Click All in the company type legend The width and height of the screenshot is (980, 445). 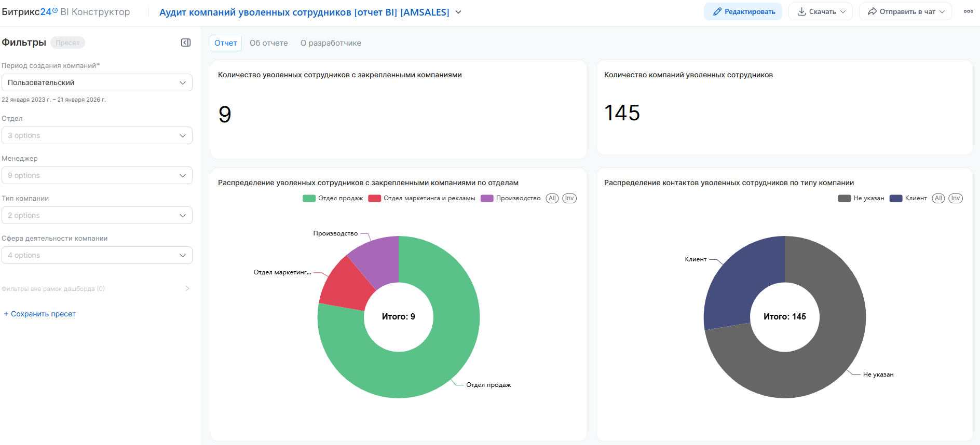938,198
